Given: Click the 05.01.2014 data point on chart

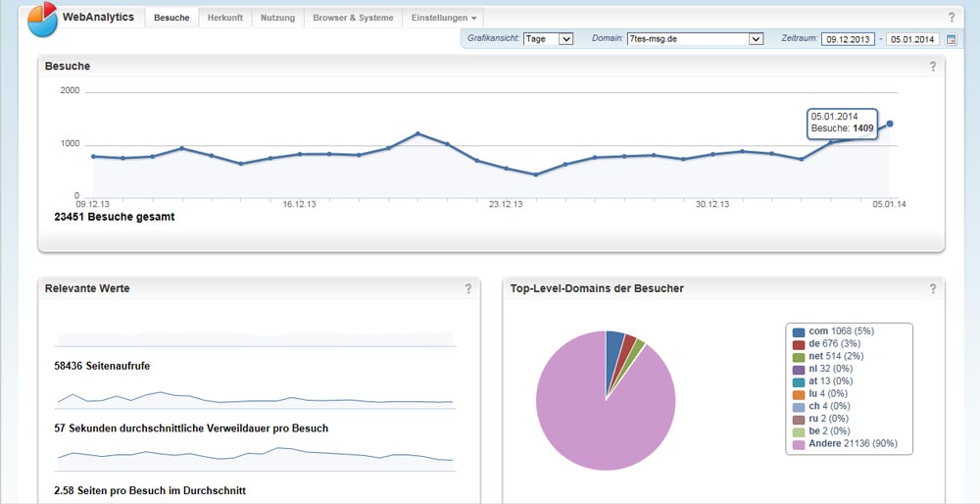Looking at the screenshot, I should pos(890,124).
